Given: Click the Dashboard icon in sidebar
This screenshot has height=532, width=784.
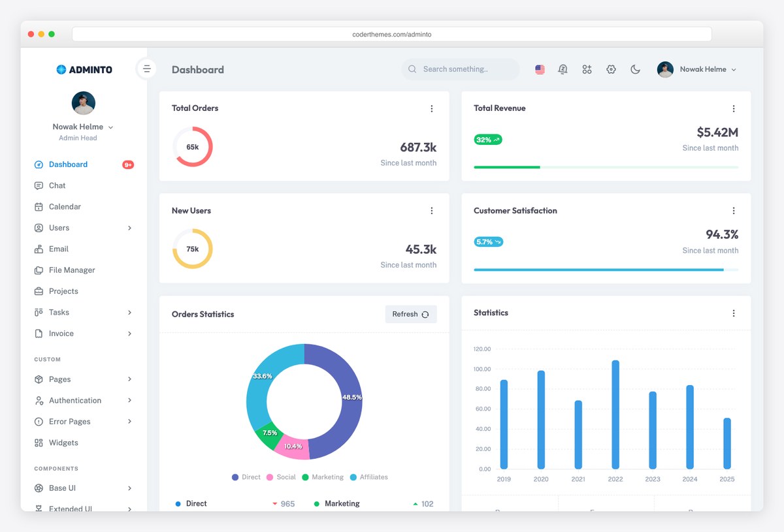Looking at the screenshot, I should (39, 164).
